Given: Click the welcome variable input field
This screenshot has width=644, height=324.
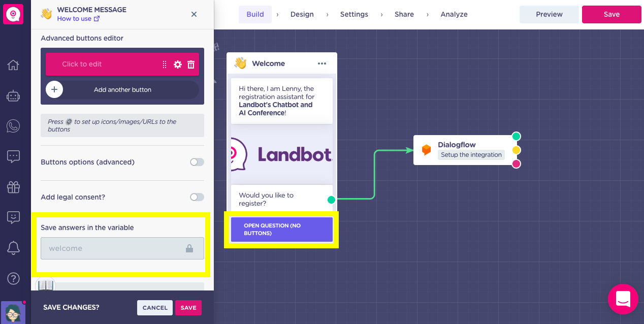Looking at the screenshot, I should (x=122, y=248).
